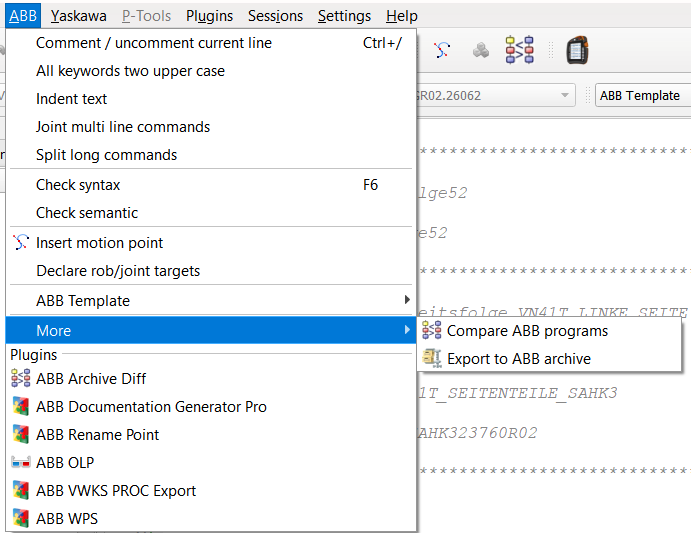691x533 pixels.
Task: Click toolbar teach pendant icon
Action: click(577, 50)
